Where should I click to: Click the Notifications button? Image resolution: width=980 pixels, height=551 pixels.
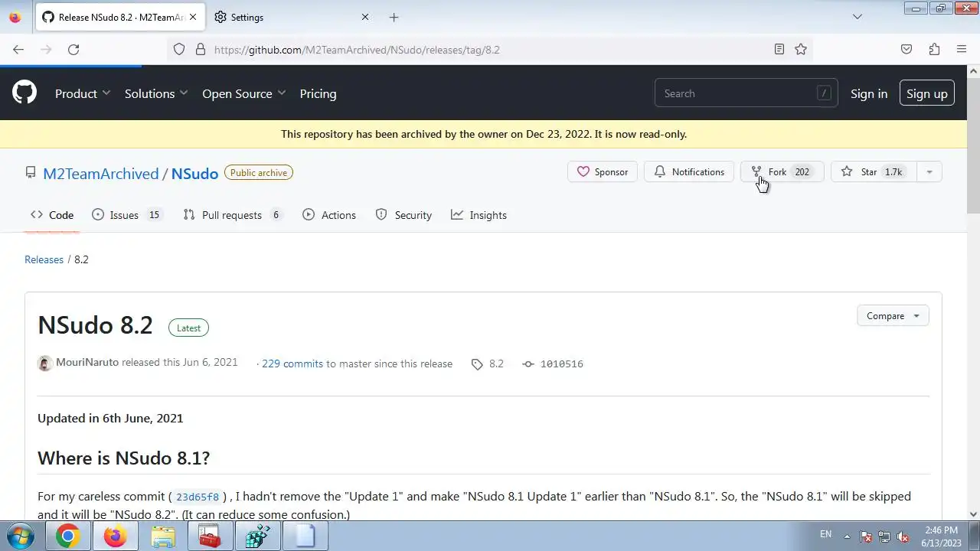coord(689,172)
